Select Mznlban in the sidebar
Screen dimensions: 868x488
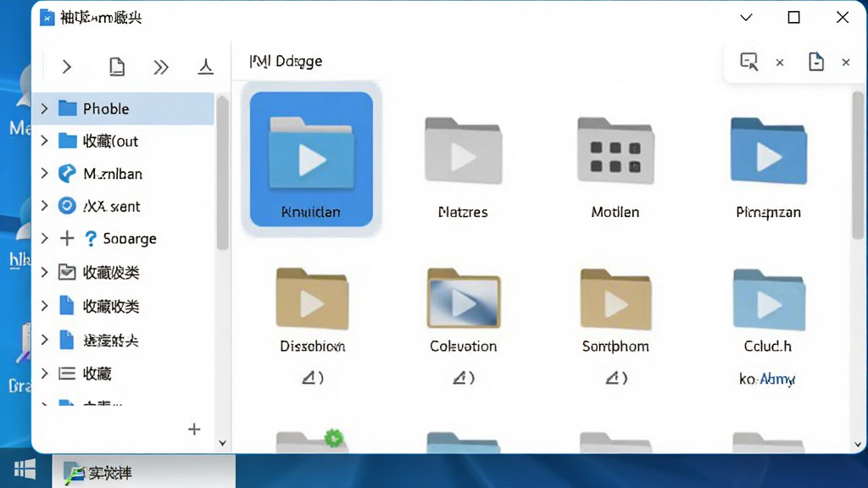click(x=100, y=174)
